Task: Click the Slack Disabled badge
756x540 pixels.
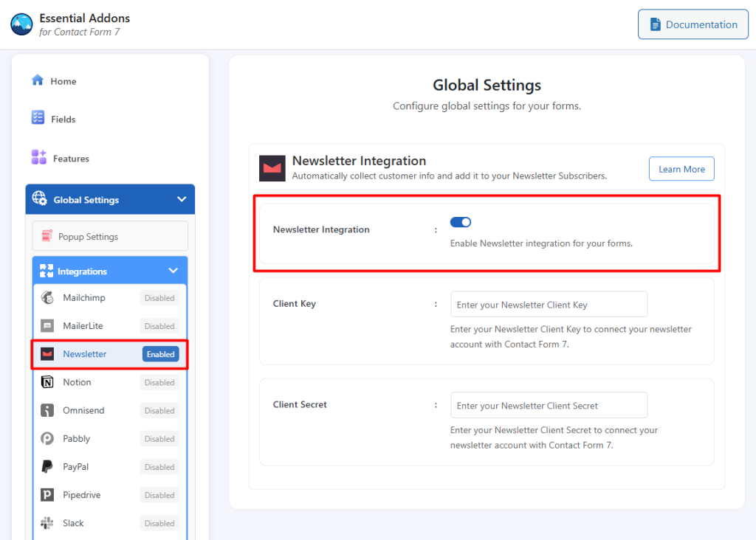Action: coord(159,523)
